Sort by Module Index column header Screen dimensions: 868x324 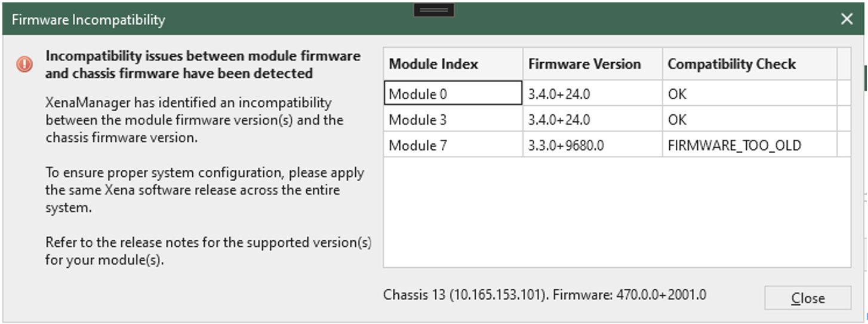coord(453,64)
